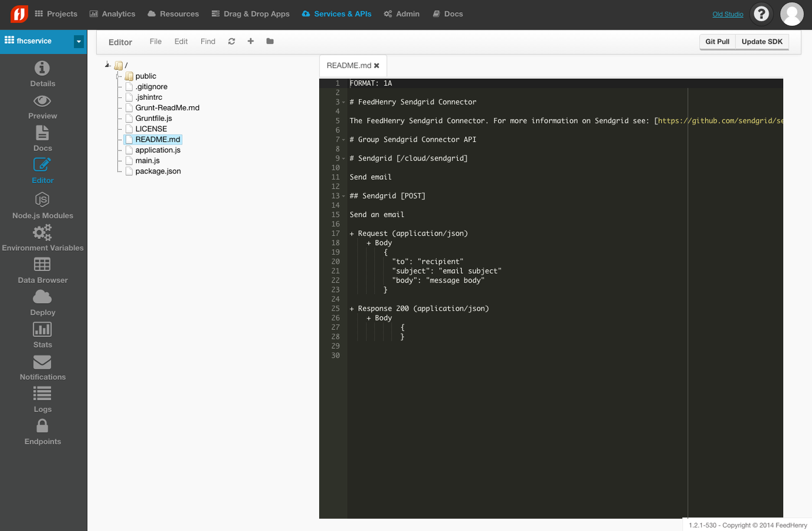Open the Details sidebar section
This screenshot has height=531, width=812.
(42, 74)
